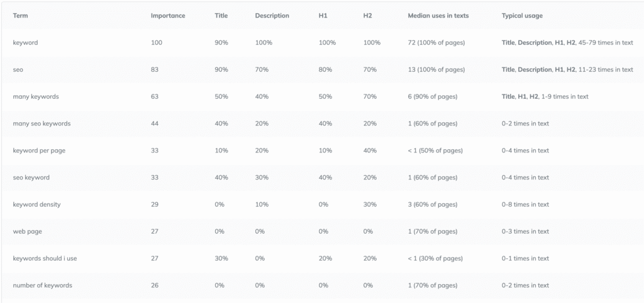
Task: Click the 'seo' term row
Action: (18, 69)
